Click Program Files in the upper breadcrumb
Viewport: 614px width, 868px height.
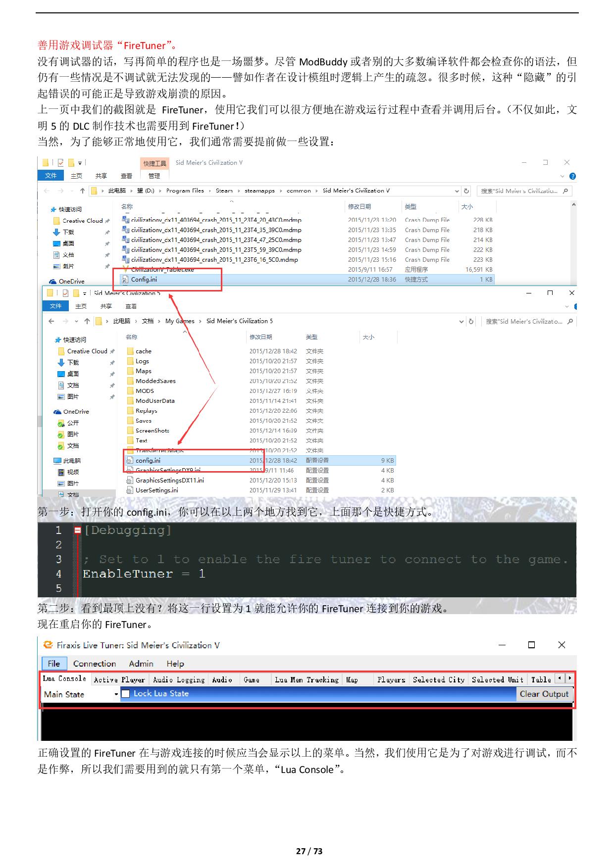pyautogui.click(x=185, y=191)
